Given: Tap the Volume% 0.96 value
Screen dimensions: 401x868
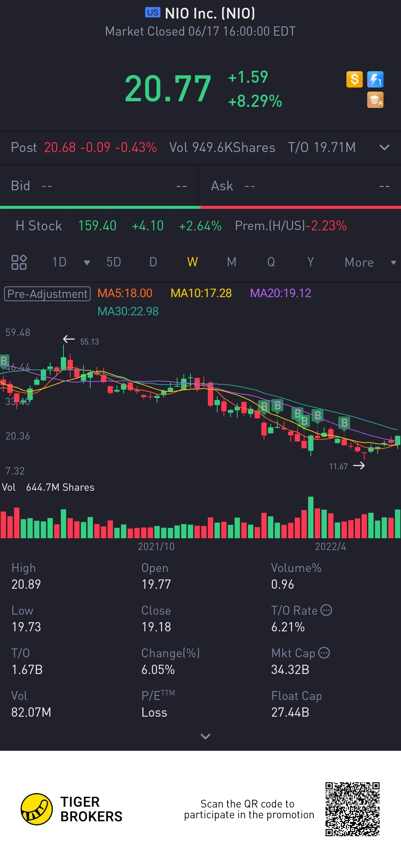Looking at the screenshot, I should point(282,584).
